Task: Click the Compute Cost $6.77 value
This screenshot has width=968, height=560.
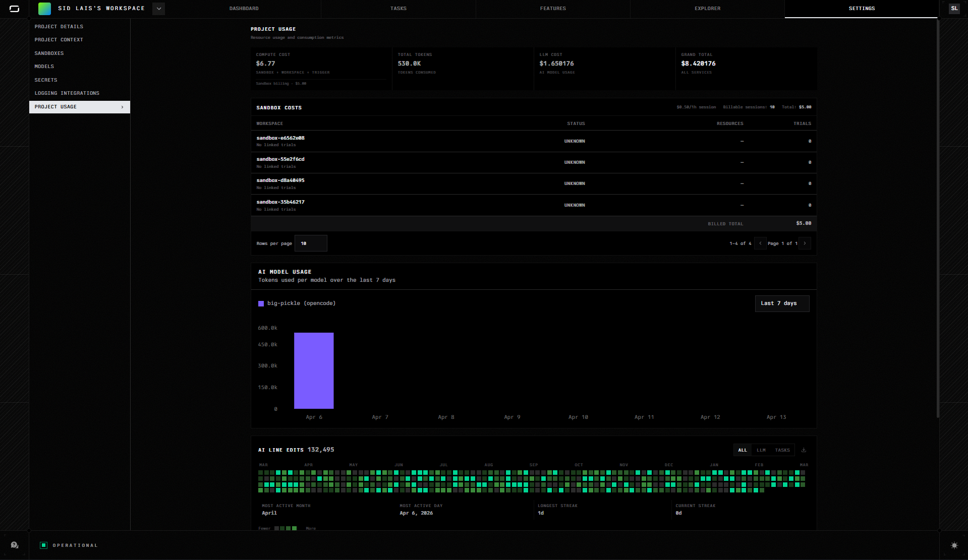Action: point(265,64)
